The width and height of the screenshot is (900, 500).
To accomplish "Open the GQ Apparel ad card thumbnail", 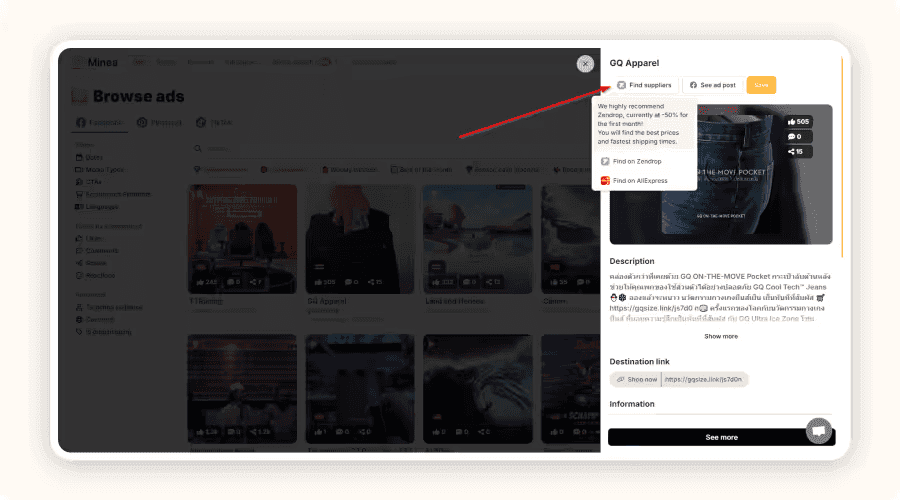I will 359,239.
